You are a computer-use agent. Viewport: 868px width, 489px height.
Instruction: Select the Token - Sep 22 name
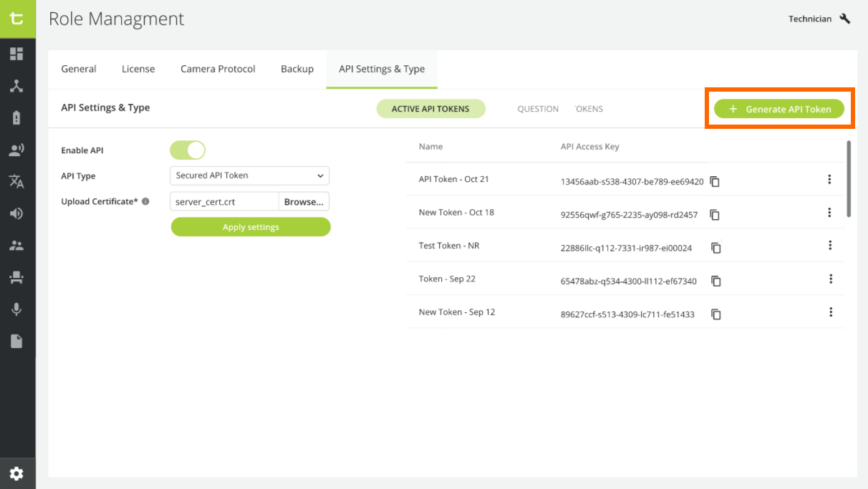tap(447, 279)
